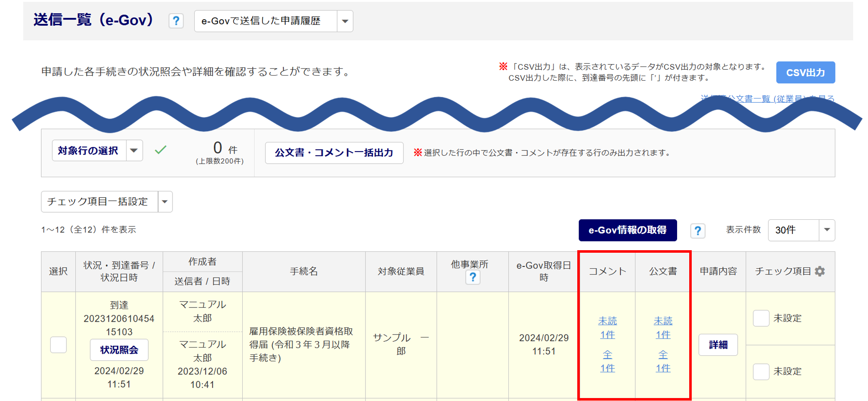Change 表示件数 from 30件 dropdown
Screen dimensions: 868x401
pyautogui.click(x=826, y=230)
